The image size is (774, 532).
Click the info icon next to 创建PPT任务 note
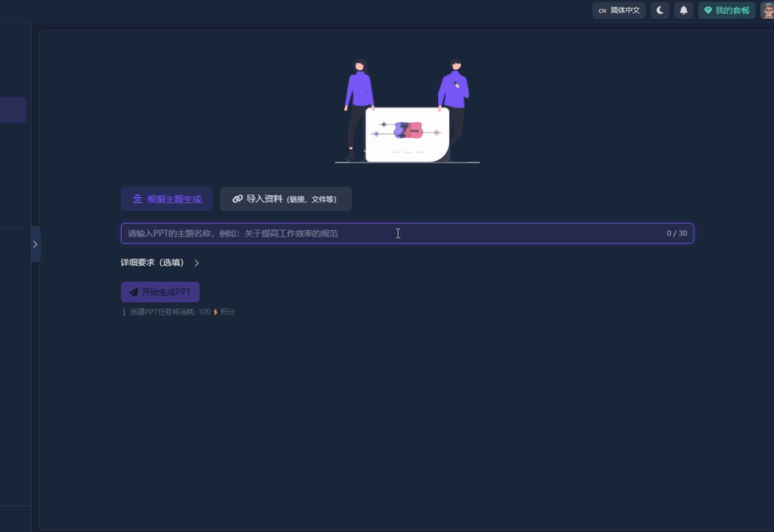coord(123,311)
